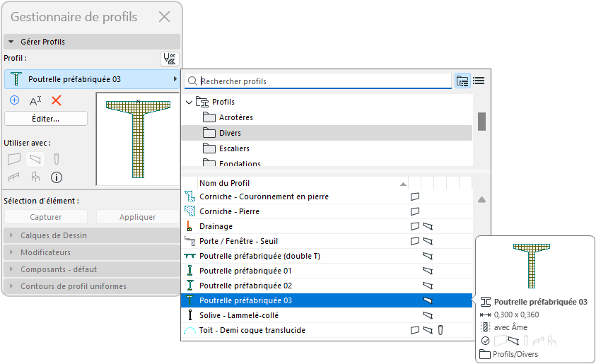Image resolution: width=596 pixels, height=364 pixels.
Task: Collapse the Profils root folder
Action: [x=189, y=102]
